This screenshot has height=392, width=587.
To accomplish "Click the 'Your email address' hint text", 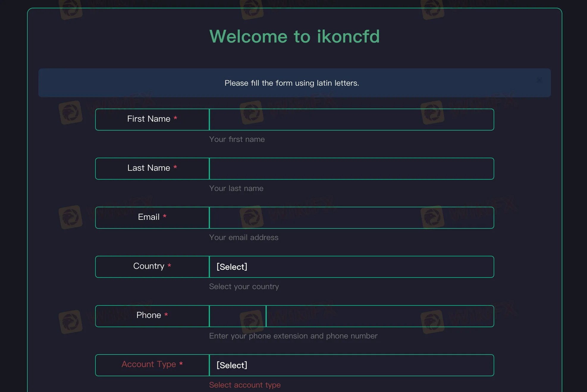I will point(244,237).
